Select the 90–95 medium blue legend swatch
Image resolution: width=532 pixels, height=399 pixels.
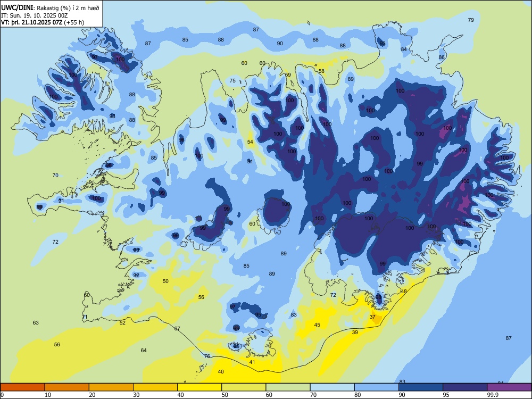[x=421, y=387]
